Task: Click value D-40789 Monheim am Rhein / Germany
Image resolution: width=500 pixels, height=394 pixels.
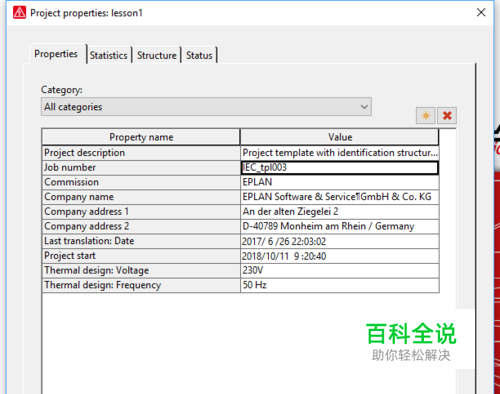Action: [x=340, y=226]
